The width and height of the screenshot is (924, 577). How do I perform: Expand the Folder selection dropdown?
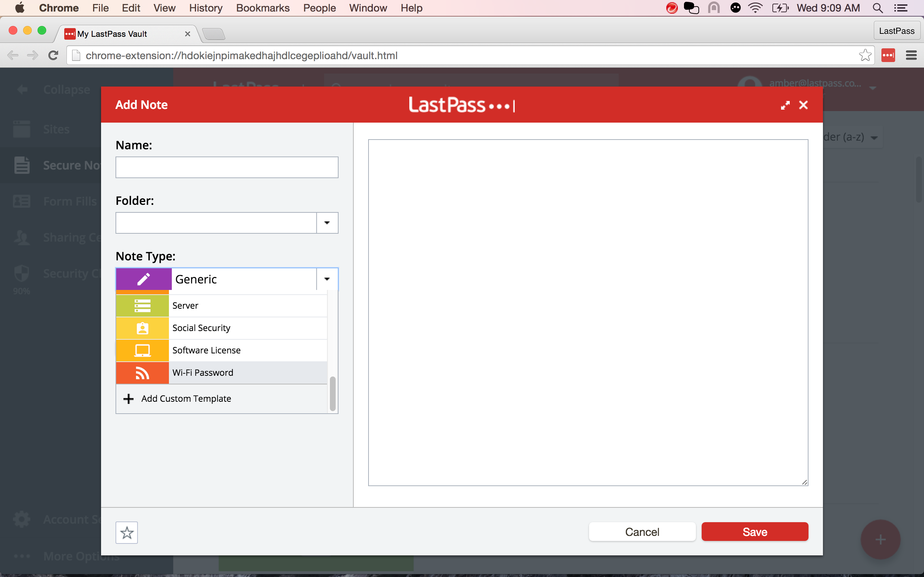tap(327, 223)
